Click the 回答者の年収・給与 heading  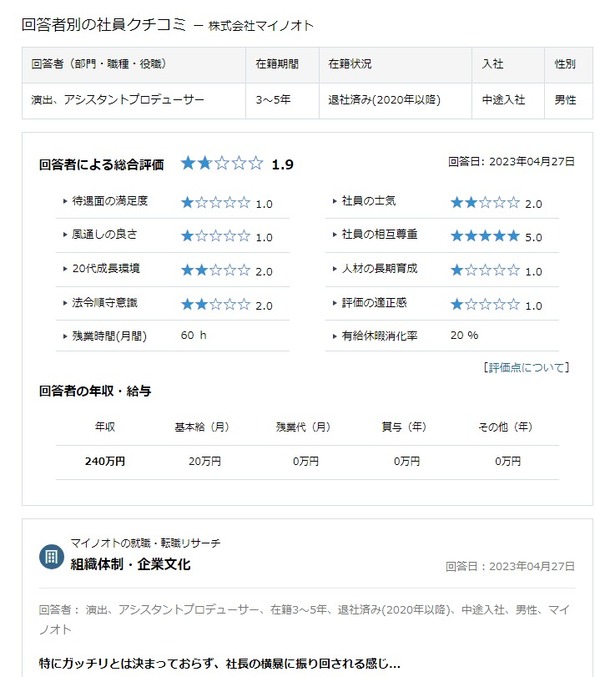pos(95,391)
